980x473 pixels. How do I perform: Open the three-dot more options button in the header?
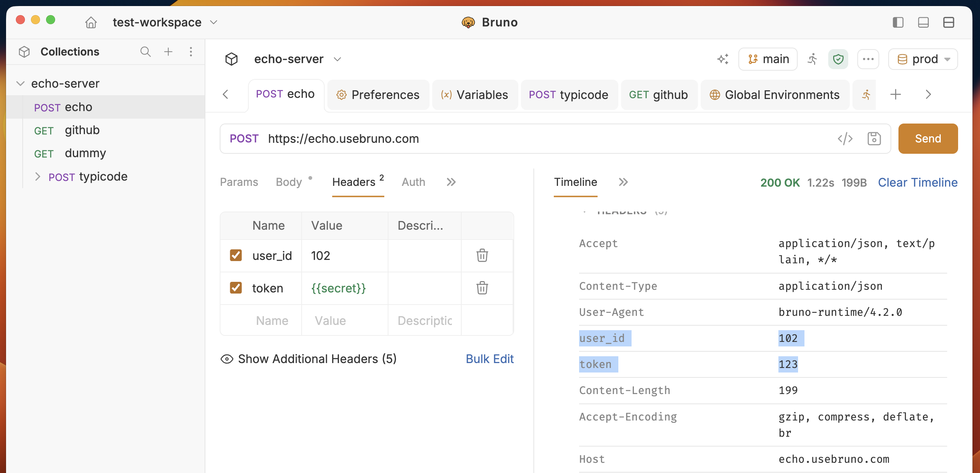pyautogui.click(x=868, y=59)
